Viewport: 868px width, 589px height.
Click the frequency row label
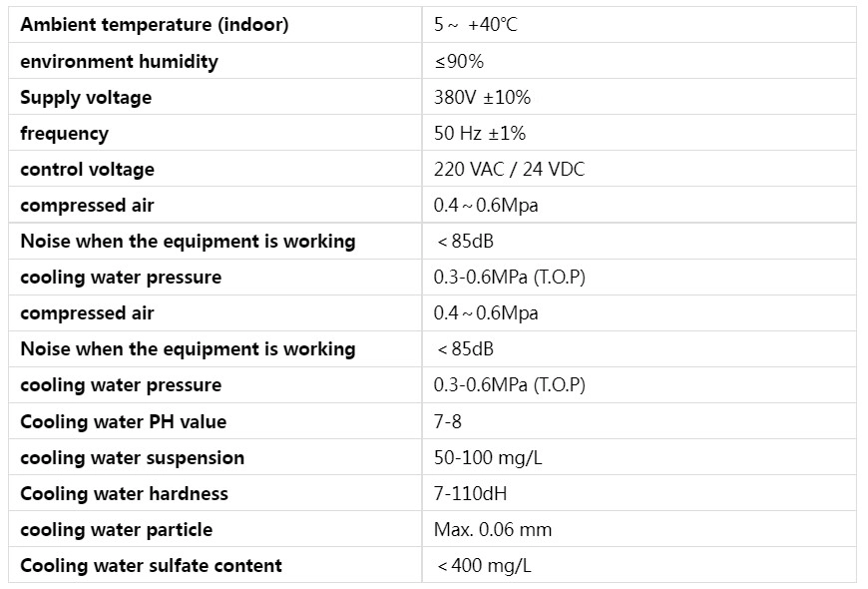click(64, 134)
